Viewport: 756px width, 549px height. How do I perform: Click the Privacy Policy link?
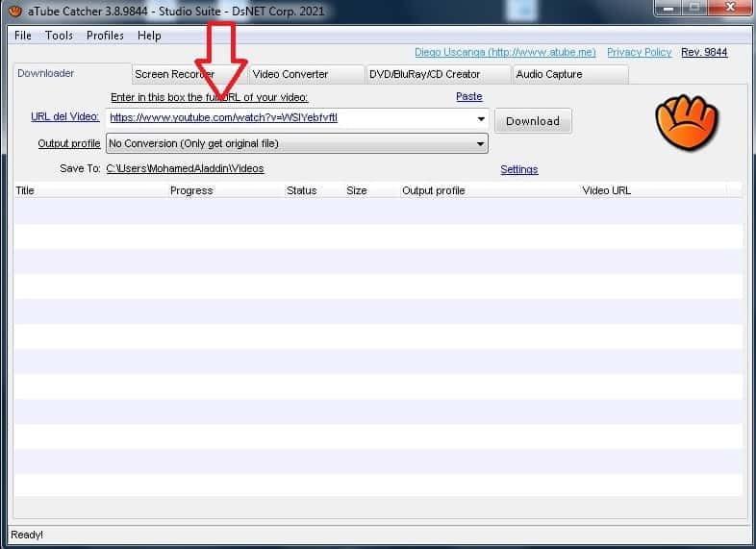pyautogui.click(x=639, y=52)
